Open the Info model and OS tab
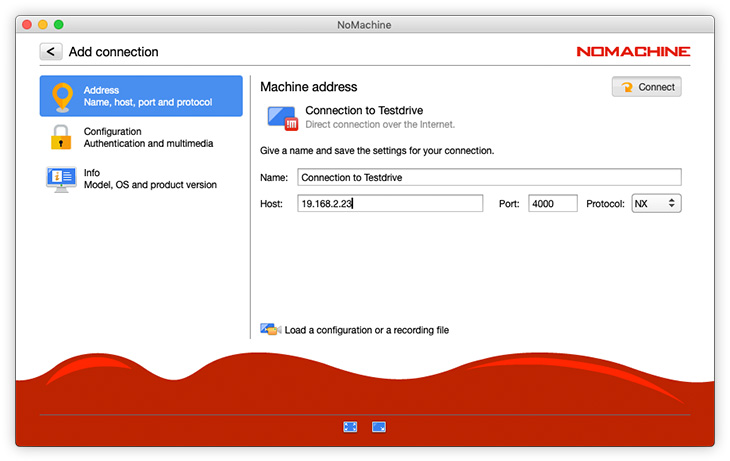This screenshot has height=461, width=730. [150, 179]
